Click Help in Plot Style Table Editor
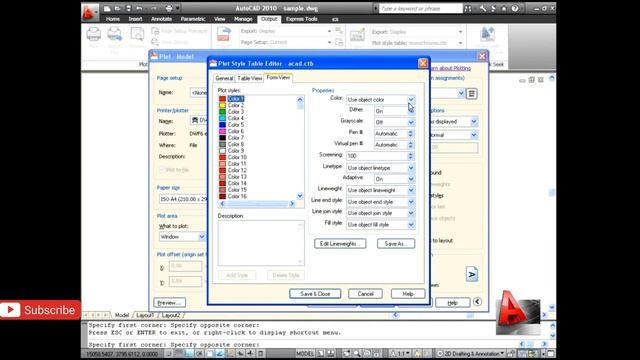This screenshot has width=640, height=360. [408, 293]
